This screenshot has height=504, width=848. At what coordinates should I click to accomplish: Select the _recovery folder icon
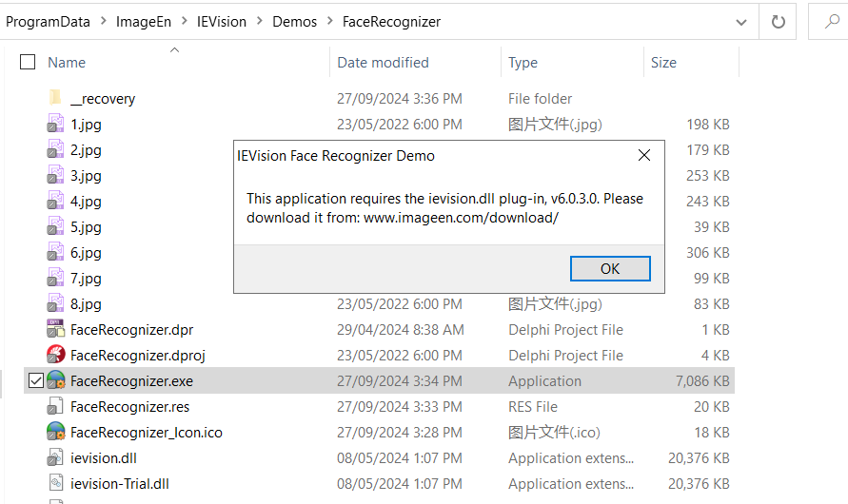pyautogui.click(x=55, y=98)
